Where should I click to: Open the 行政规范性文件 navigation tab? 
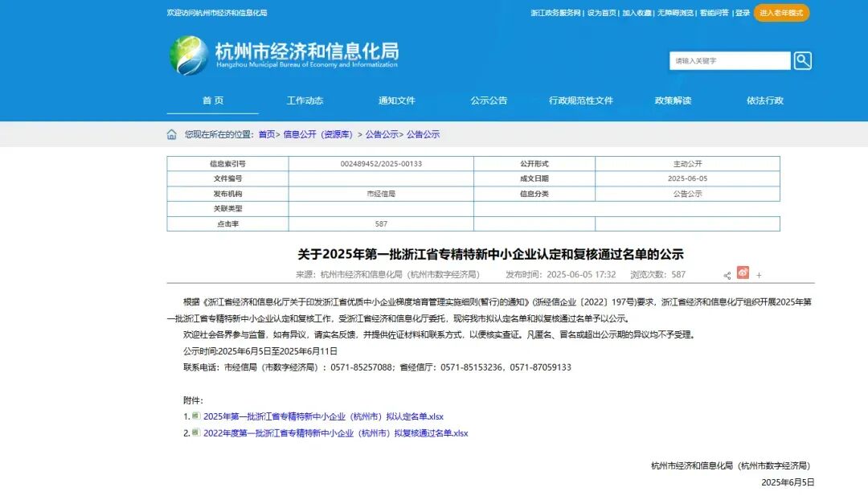pyautogui.click(x=581, y=100)
